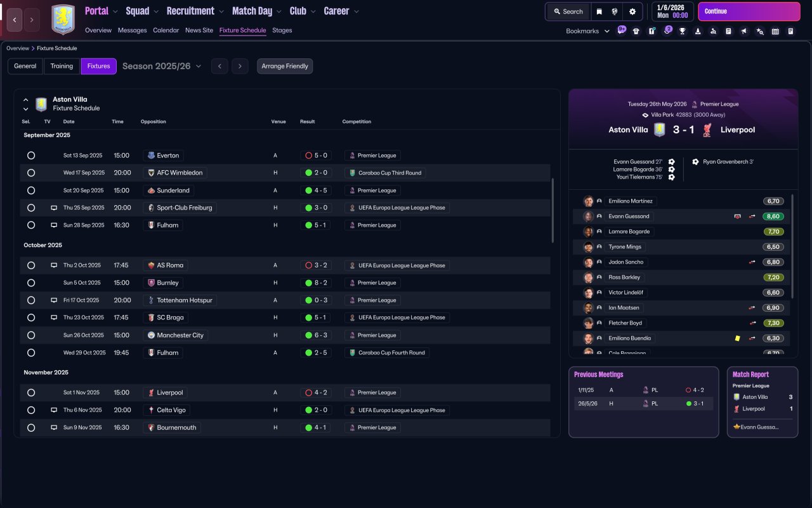
Task: Select the AFC Wimbledon fixture radio button
Action: tap(31, 173)
